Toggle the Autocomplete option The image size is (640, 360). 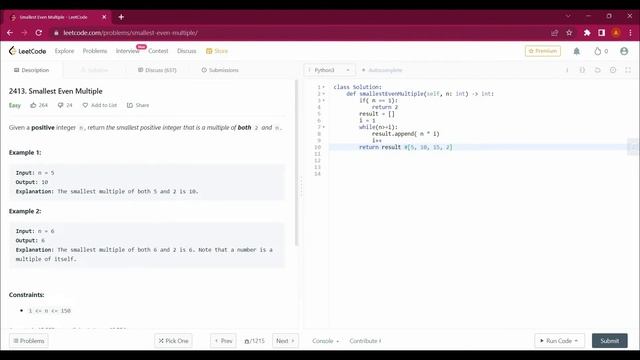point(382,70)
